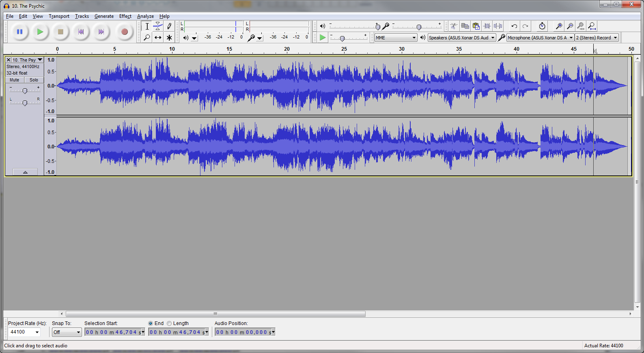Viewport: 644px width, 353px height.
Task: Open the Effect menu
Action: [x=125, y=16]
